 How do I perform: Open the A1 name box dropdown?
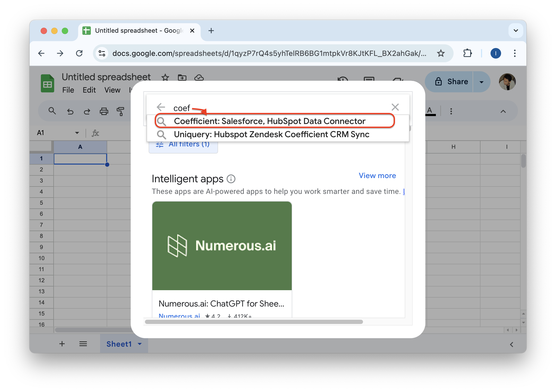pos(77,133)
